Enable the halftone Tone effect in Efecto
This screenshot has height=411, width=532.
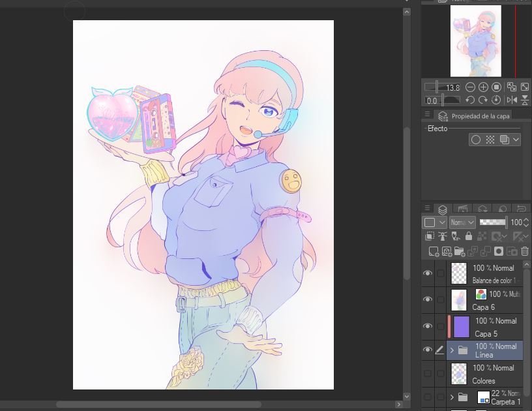490,140
